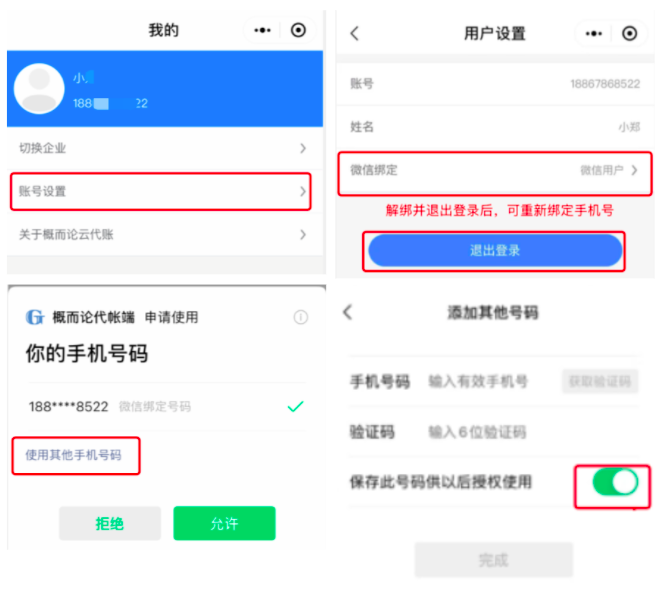Click the 使用其他手机号码 link
Image resolution: width=666 pixels, height=600 pixels.
[74, 455]
